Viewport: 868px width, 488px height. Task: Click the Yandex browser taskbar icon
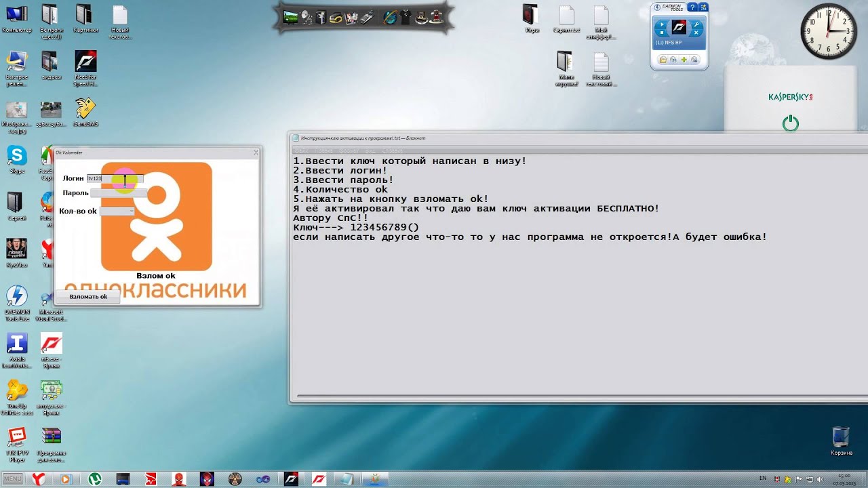tap(39, 479)
